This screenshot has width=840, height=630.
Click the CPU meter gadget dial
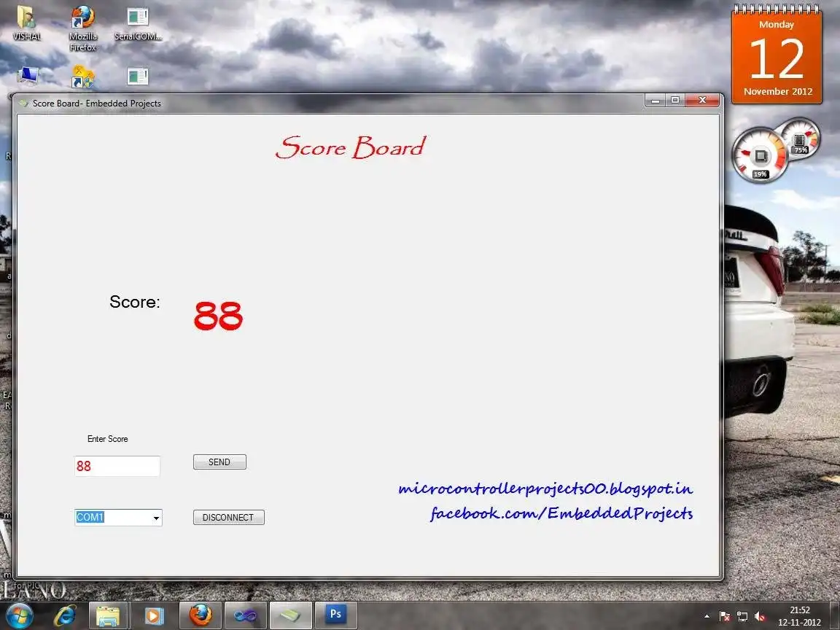(x=760, y=156)
